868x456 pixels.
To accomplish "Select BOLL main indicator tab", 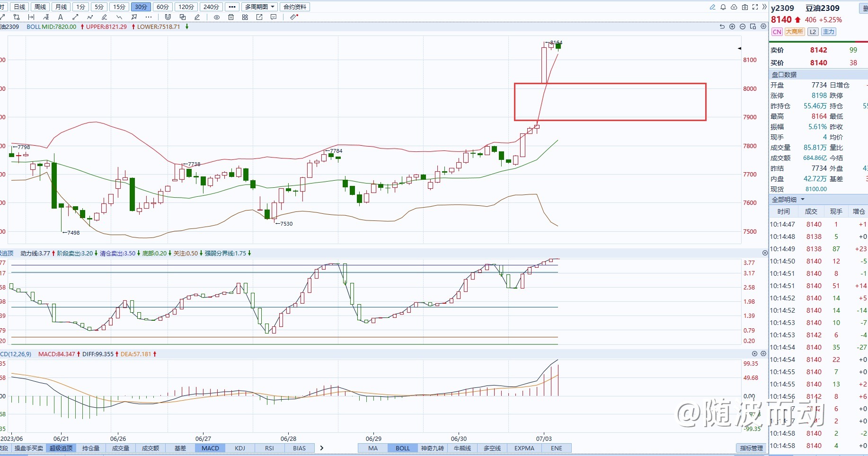I will [403, 448].
